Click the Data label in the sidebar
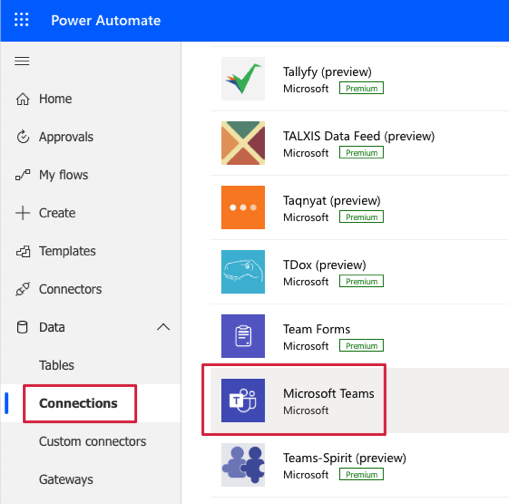 point(52,327)
